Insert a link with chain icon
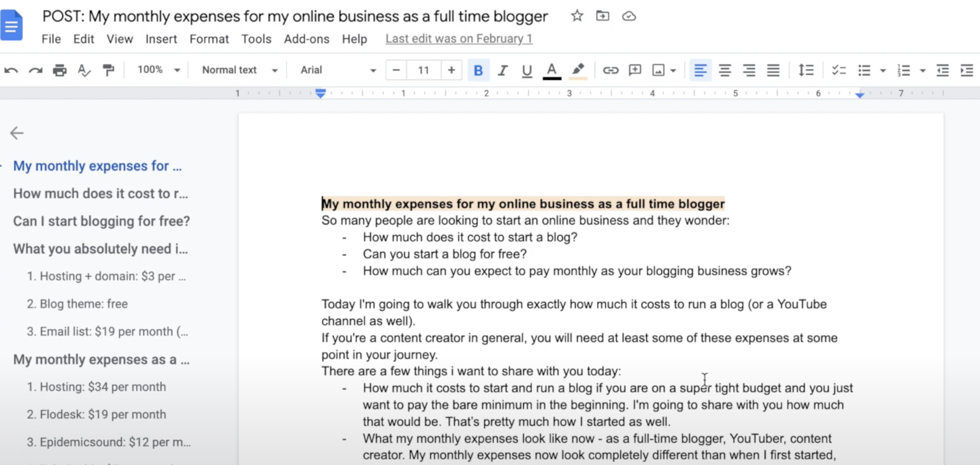 click(x=611, y=70)
